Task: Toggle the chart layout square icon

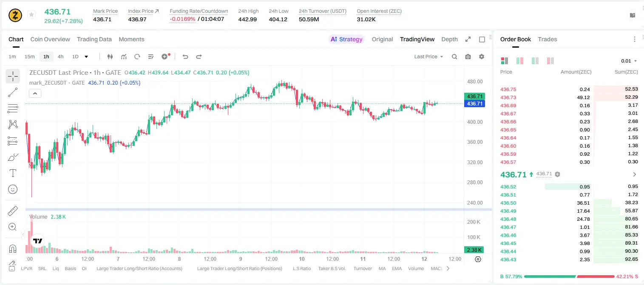Action: (x=482, y=39)
